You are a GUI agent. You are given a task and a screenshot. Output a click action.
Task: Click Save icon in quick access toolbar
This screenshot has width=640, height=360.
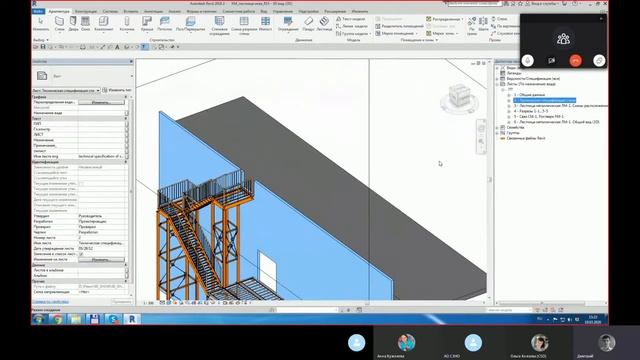[x=43, y=47]
